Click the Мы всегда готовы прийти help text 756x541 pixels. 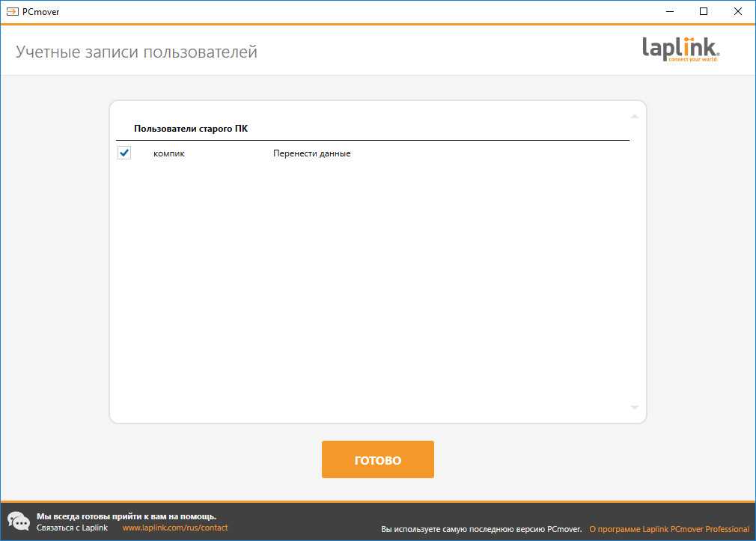[x=126, y=516]
